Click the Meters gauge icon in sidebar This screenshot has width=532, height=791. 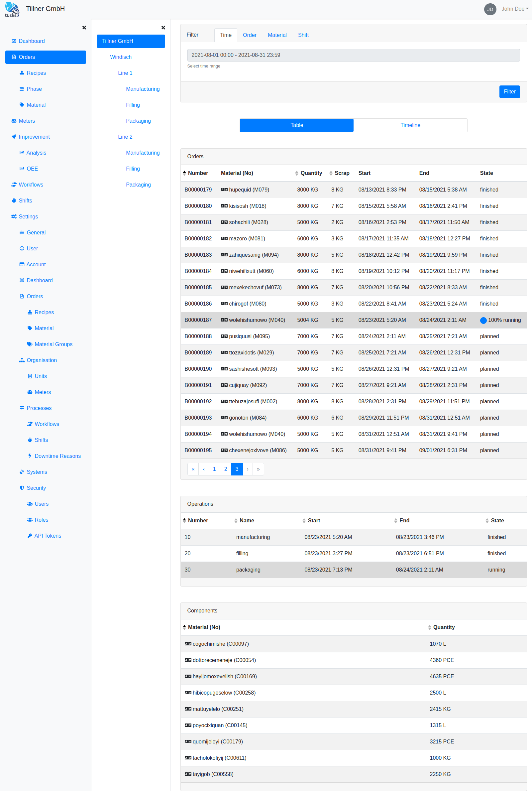pos(14,121)
